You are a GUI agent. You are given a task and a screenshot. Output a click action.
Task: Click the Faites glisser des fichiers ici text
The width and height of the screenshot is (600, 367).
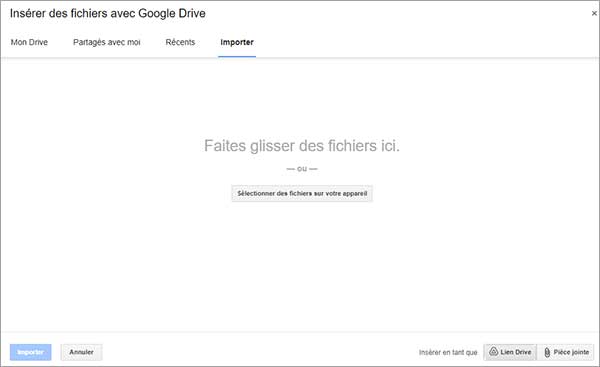click(x=302, y=146)
